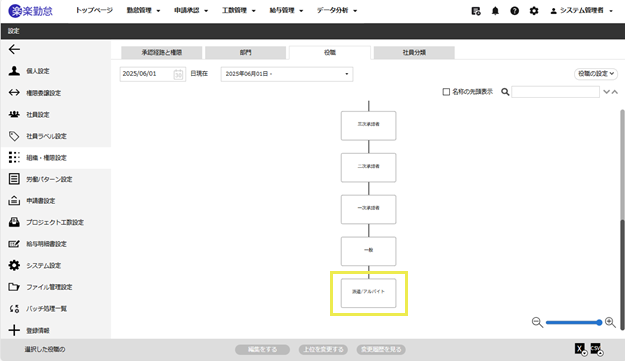This screenshot has width=625, height=361.
Task: Export to CSV icon at bottom right
Action: tap(597, 349)
